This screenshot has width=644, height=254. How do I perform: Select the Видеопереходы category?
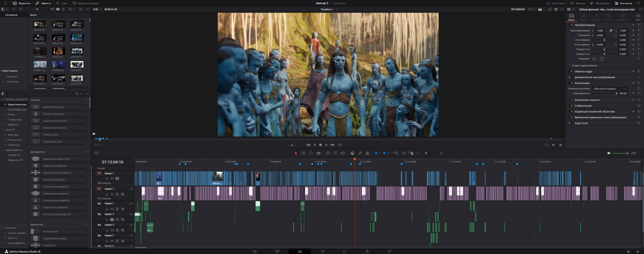17,104
